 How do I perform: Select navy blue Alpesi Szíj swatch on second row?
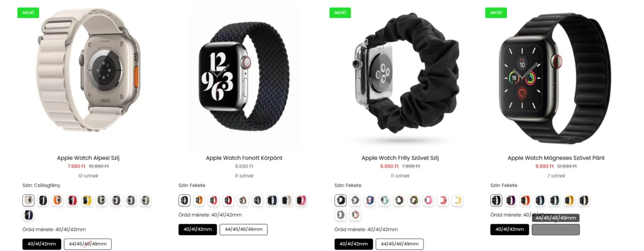(29, 215)
